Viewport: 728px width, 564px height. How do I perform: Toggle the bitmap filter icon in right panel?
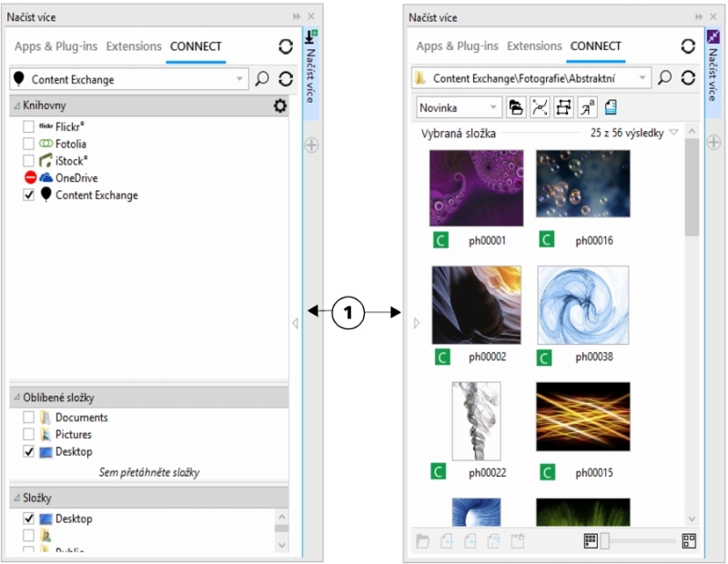(x=564, y=107)
